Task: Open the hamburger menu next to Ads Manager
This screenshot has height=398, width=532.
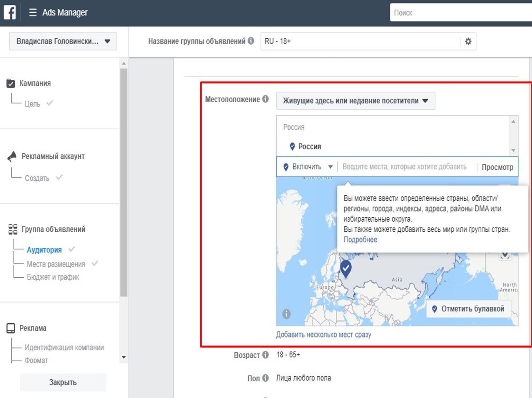Action: (33, 13)
